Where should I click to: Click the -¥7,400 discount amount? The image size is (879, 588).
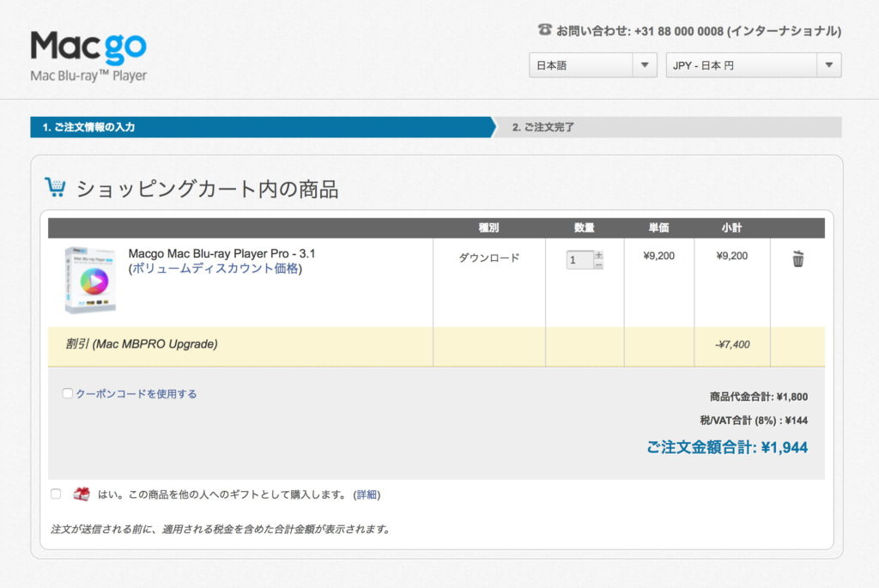(x=732, y=344)
